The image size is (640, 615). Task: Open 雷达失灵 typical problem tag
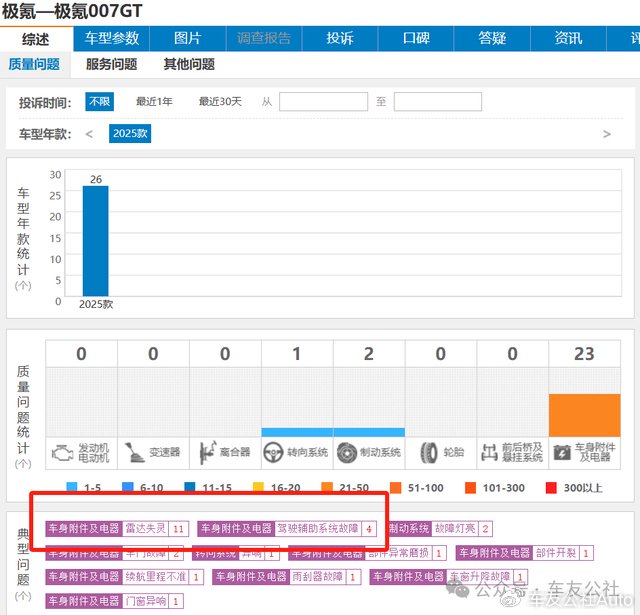click(117, 528)
